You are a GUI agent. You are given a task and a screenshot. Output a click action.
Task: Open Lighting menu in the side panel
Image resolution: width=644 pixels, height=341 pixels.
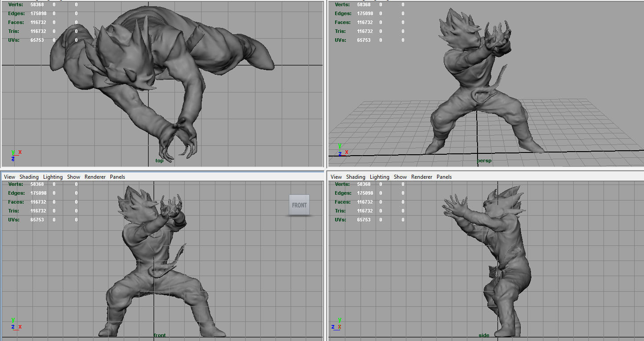pyautogui.click(x=380, y=177)
